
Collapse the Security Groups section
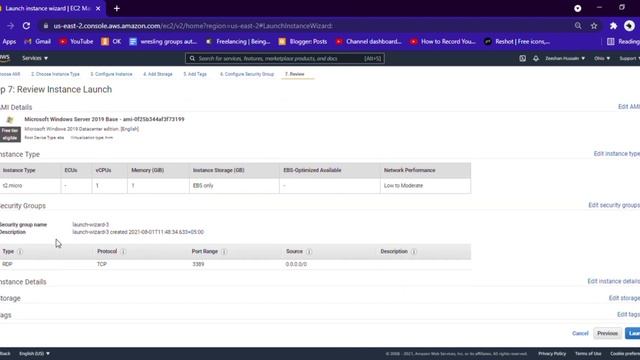[x=23, y=206]
